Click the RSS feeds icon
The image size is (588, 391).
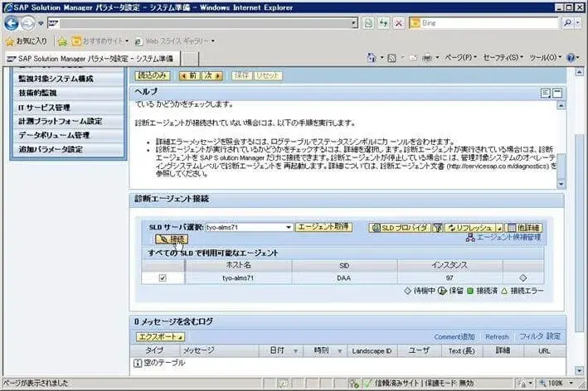click(x=392, y=58)
